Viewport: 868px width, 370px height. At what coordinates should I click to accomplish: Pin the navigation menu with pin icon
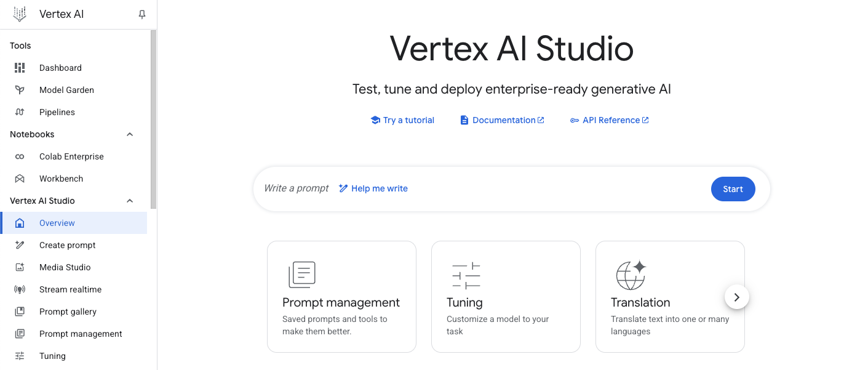pyautogui.click(x=142, y=14)
